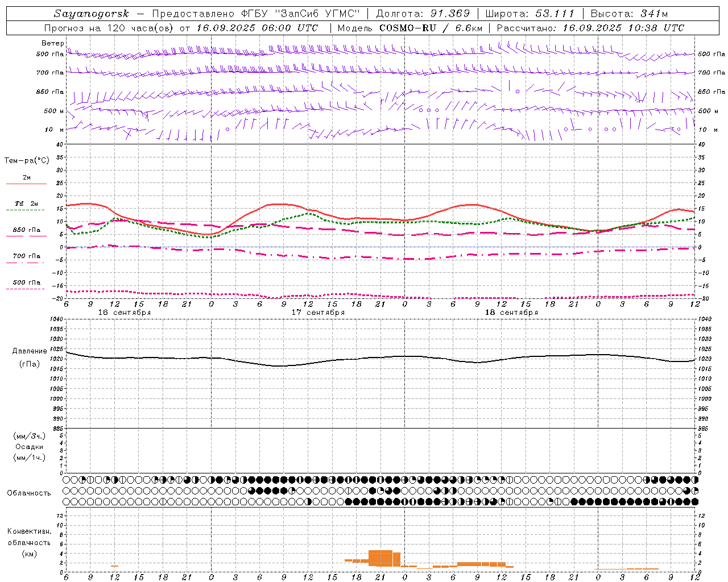Click the "Рассчитано: 16.09.2025 10:38 UTC" timestamp
Screen dimensions: 728x582
pyautogui.click(x=590, y=28)
